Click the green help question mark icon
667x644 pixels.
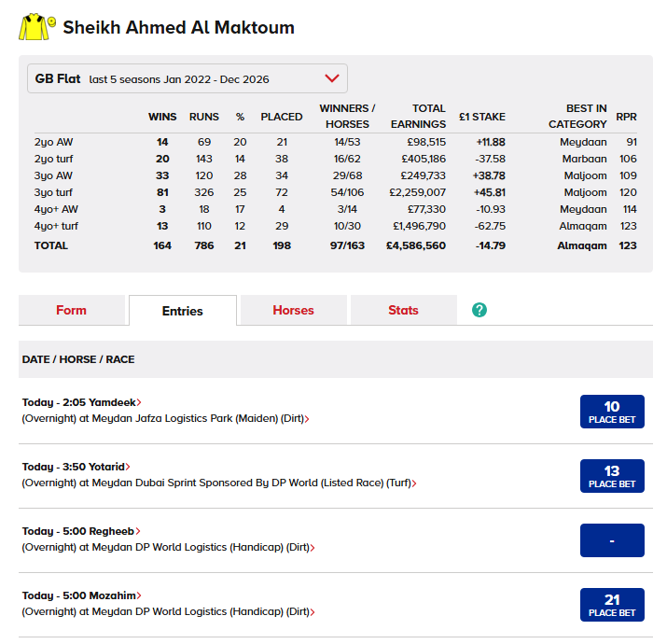click(x=479, y=310)
